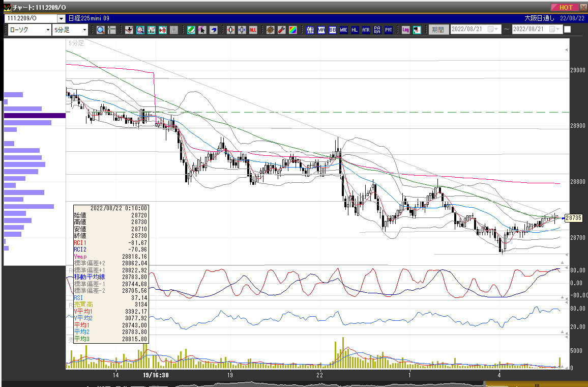
Task: Click the HOT button in title bar
Action: point(565,7)
